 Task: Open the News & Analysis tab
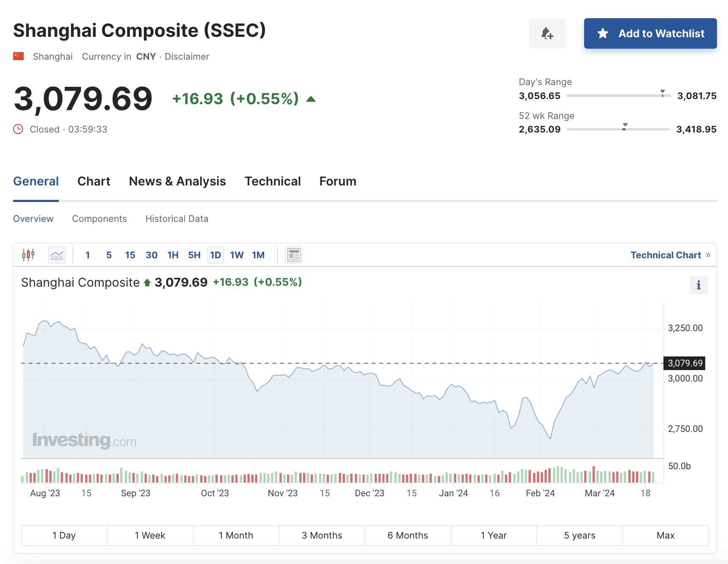177,181
